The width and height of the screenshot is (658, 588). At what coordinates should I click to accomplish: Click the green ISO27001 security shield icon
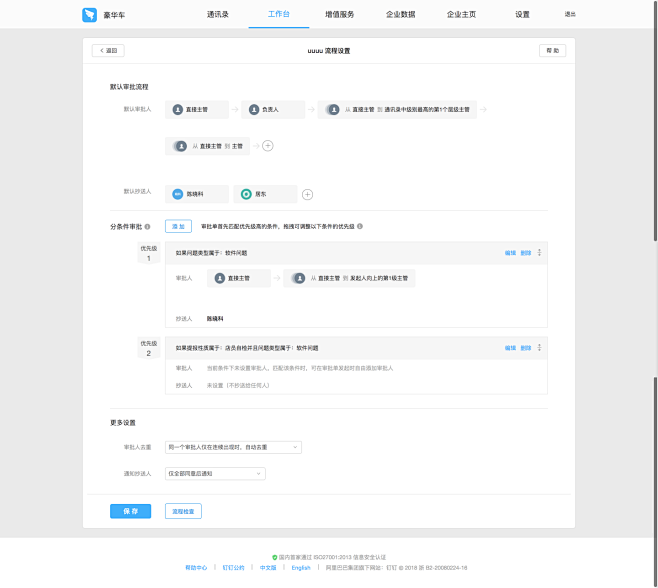(274, 557)
